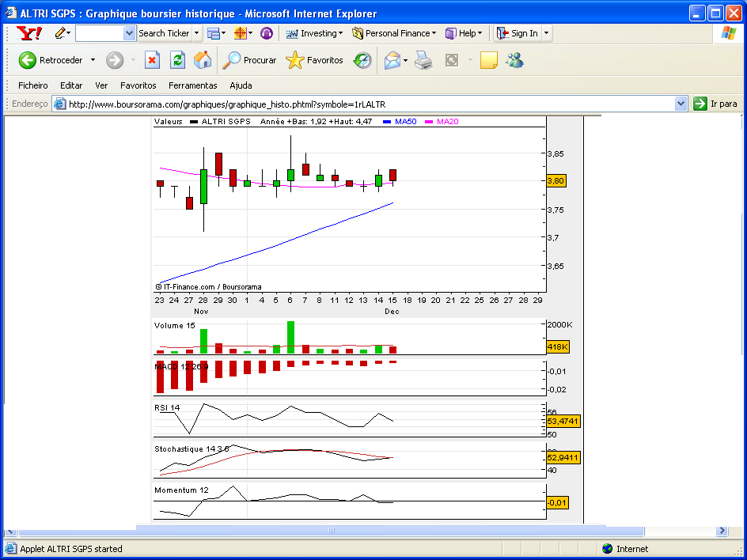The image size is (747, 560).
Task: Click the yellow note icon in toolbar
Action: pyautogui.click(x=488, y=60)
